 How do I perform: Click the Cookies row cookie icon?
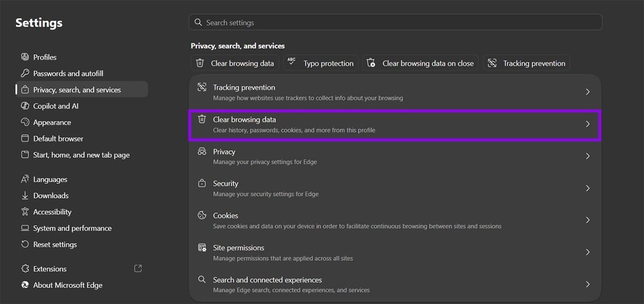tap(202, 216)
